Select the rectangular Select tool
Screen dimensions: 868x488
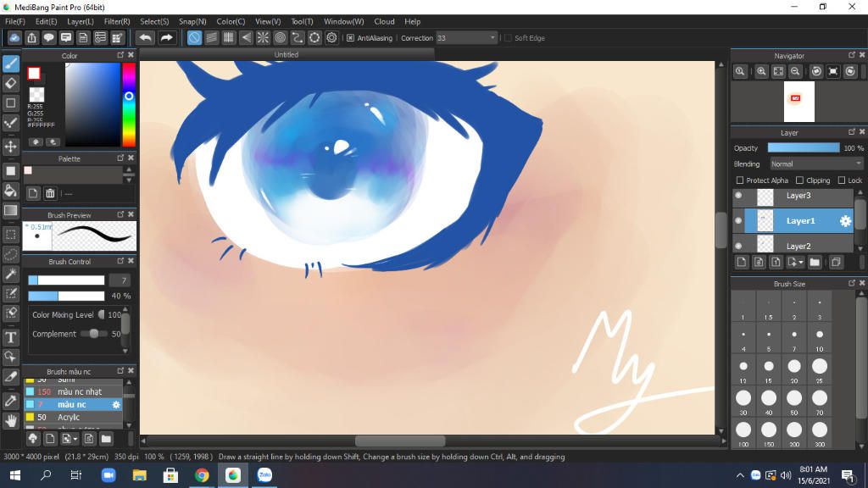(x=11, y=235)
